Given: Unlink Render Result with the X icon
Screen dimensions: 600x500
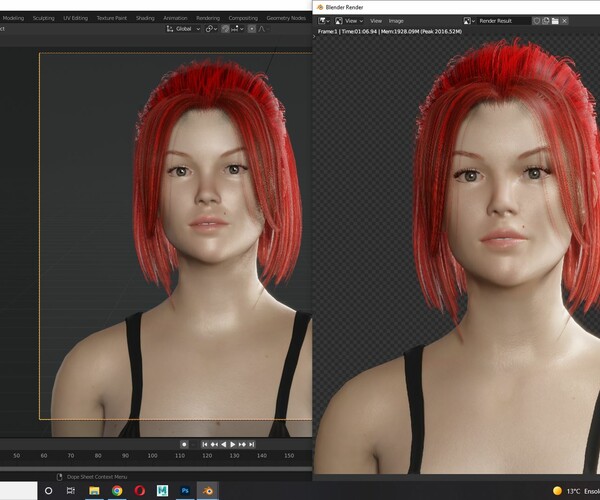Looking at the screenshot, I should point(564,21).
